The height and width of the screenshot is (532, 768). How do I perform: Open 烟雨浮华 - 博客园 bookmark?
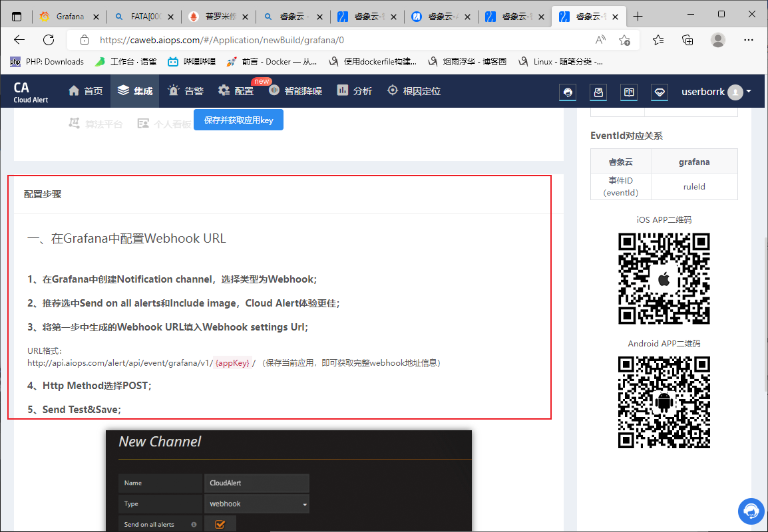point(467,62)
